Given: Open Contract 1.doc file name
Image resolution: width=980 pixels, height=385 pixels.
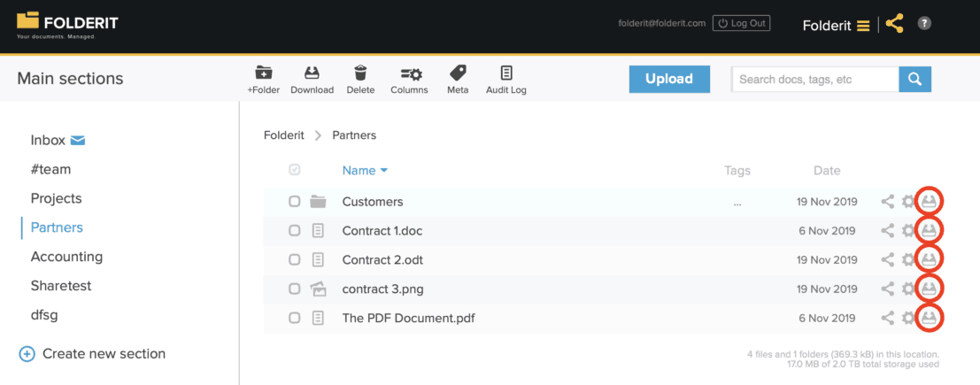Looking at the screenshot, I should pyautogui.click(x=382, y=231).
